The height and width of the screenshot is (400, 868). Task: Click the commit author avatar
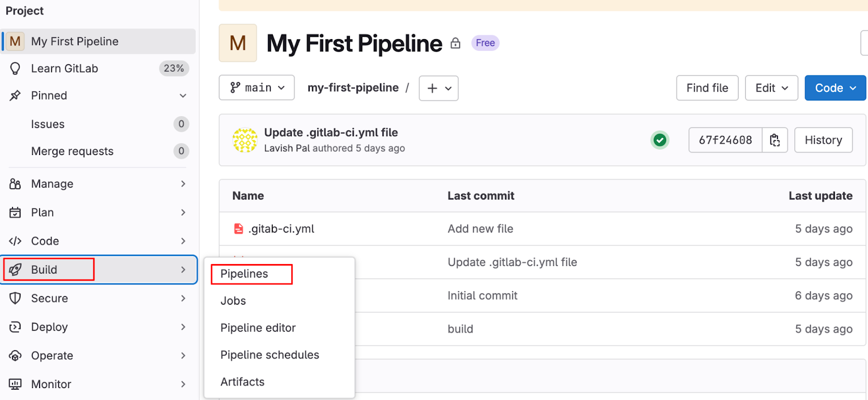coord(245,140)
